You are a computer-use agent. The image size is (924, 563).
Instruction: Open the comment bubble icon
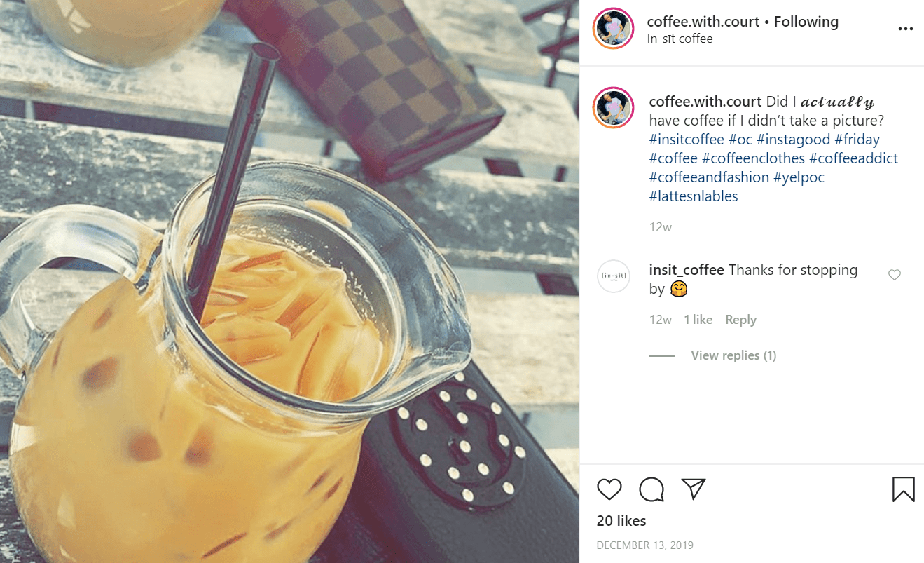coord(651,489)
